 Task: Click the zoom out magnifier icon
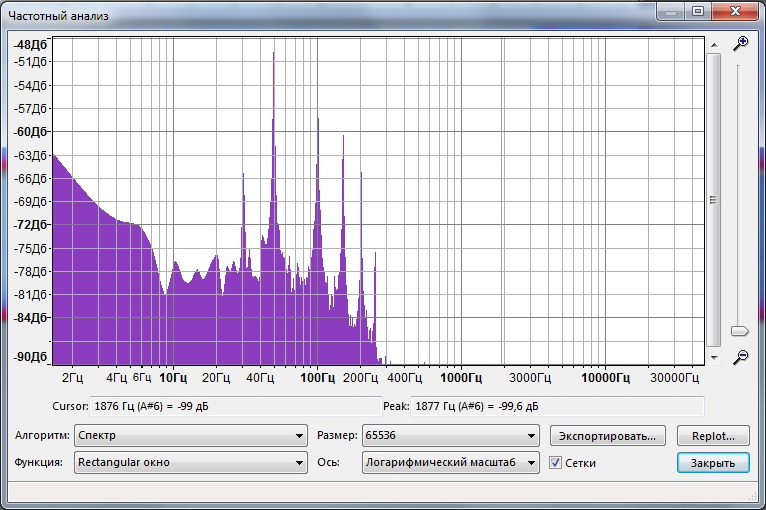(x=740, y=356)
